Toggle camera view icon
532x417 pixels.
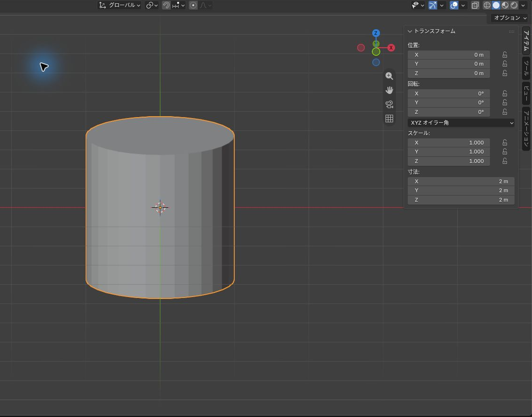point(389,104)
